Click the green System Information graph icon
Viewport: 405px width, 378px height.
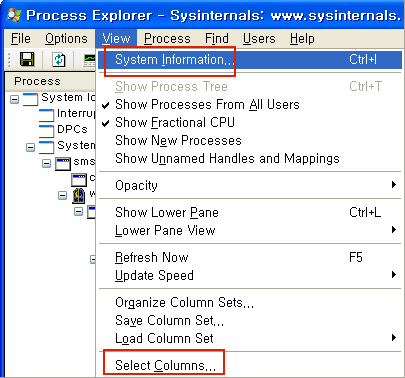pos(89,60)
